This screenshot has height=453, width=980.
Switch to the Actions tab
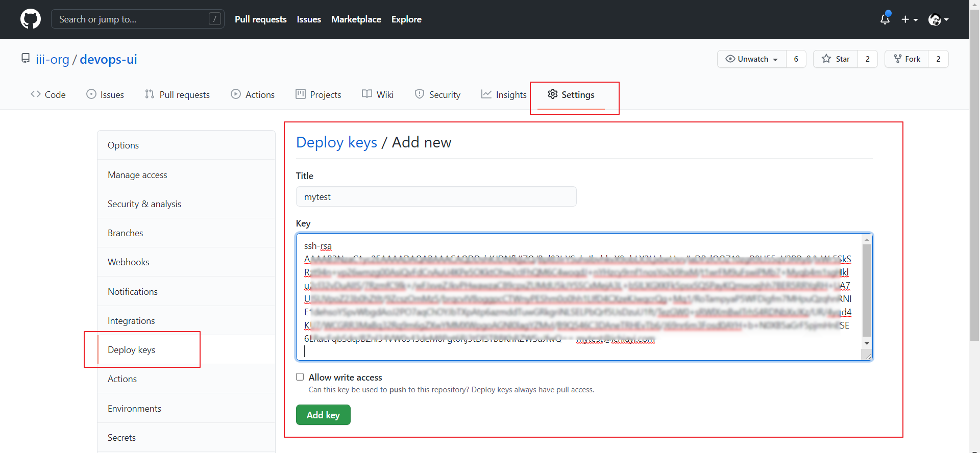[253, 94]
